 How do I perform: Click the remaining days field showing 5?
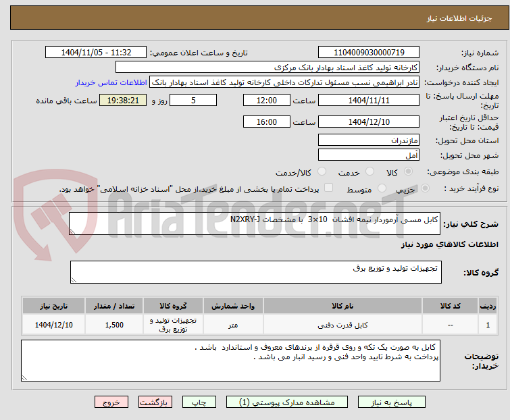pyautogui.click(x=193, y=100)
